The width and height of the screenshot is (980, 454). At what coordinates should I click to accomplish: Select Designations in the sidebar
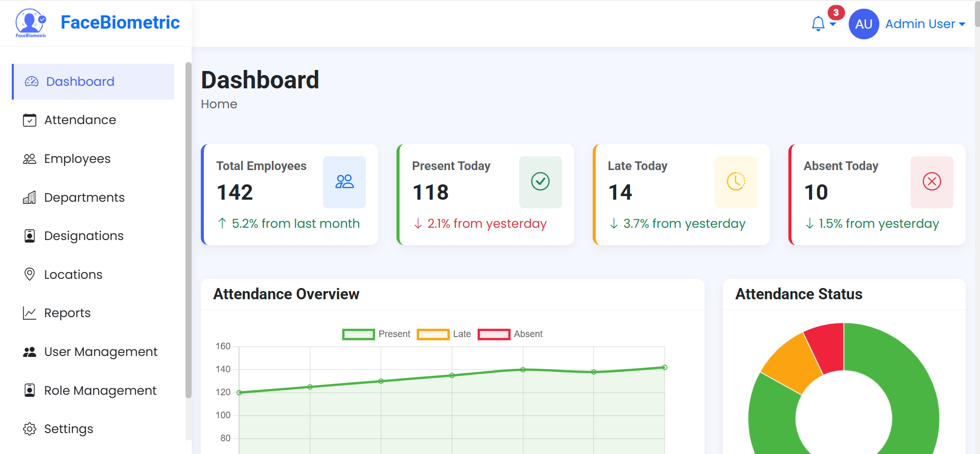pyautogui.click(x=93, y=236)
